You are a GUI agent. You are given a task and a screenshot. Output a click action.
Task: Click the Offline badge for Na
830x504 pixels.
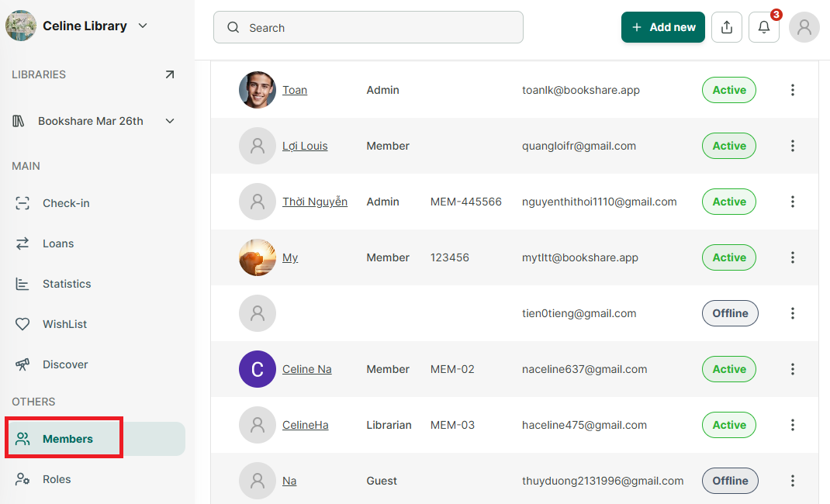click(730, 481)
